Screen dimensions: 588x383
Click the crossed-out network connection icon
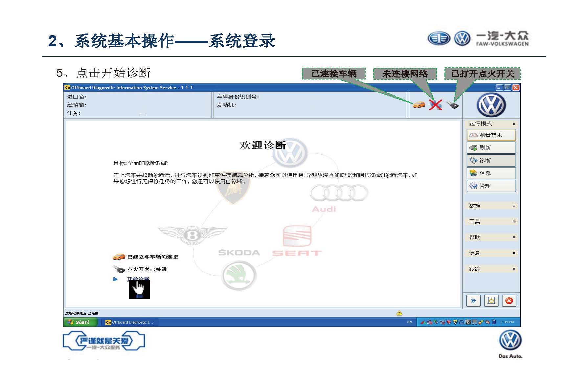[436, 105]
